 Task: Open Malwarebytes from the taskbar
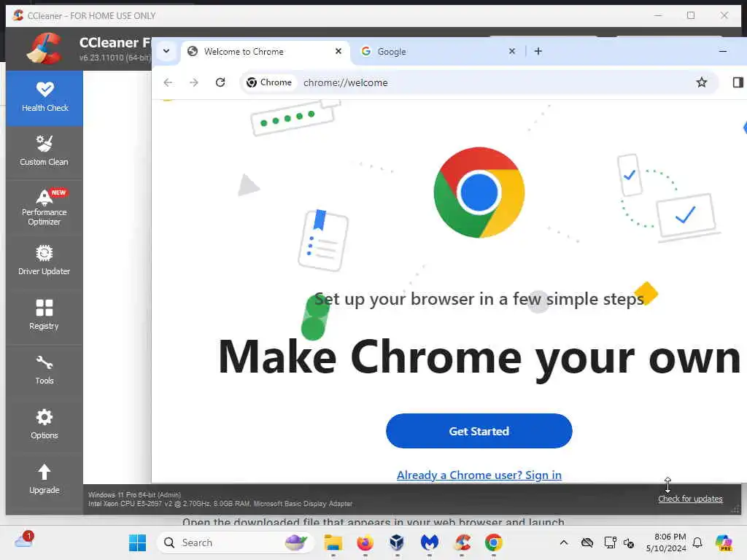pyautogui.click(x=429, y=542)
